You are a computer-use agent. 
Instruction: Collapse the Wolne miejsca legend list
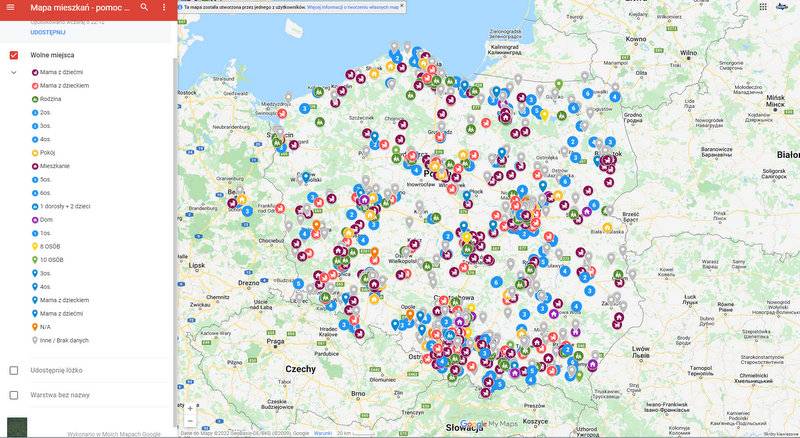pyautogui.click(x=14, y=73)
